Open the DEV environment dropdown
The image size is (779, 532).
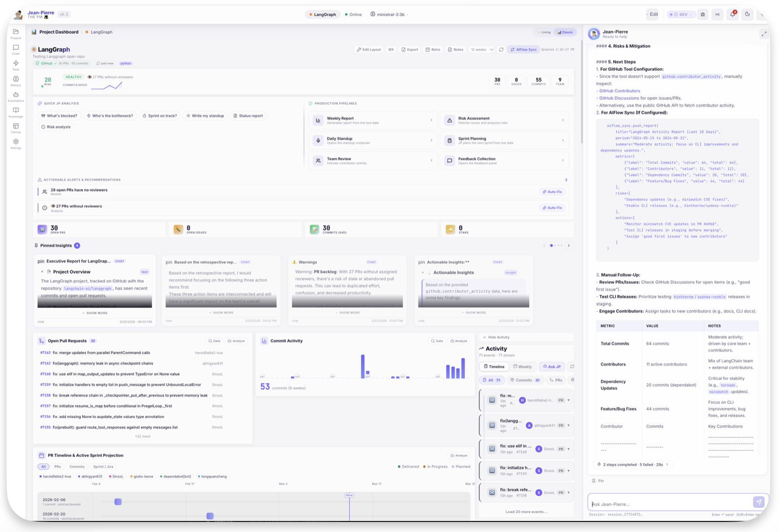681,14
